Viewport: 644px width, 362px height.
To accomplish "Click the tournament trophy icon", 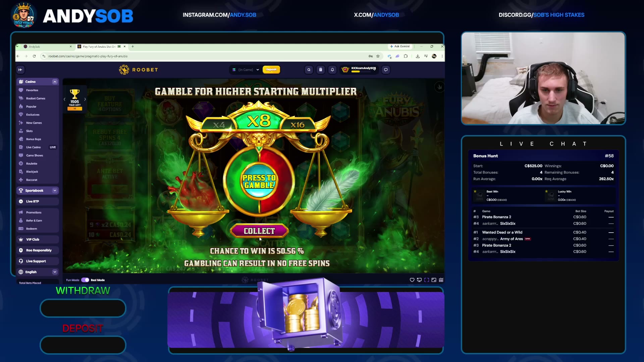I will (x=75, y=94).
